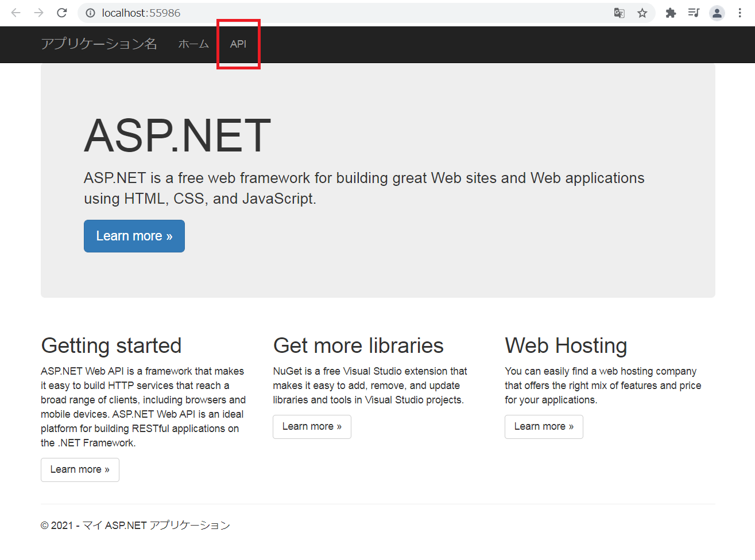The width and height of the screenshot is (755, 560).
Task: Click the browser back arrow
Action: (x=16, y=13)
